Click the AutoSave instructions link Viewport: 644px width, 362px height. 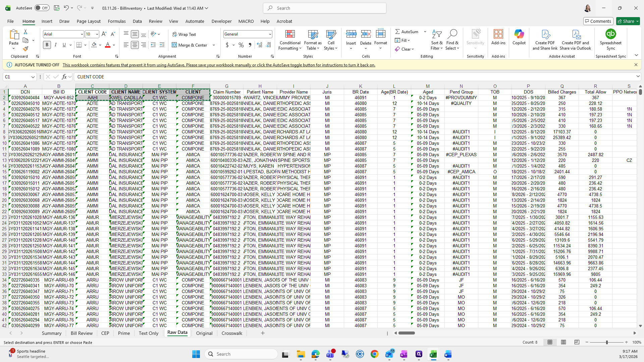tap(219, 65)
